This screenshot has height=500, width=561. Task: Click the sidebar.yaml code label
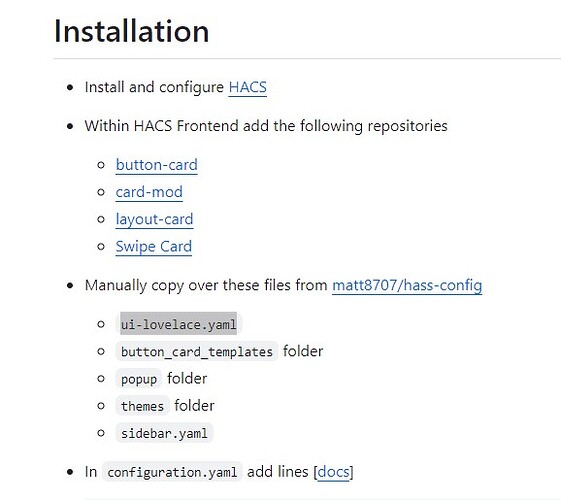[x=164, y=433]
